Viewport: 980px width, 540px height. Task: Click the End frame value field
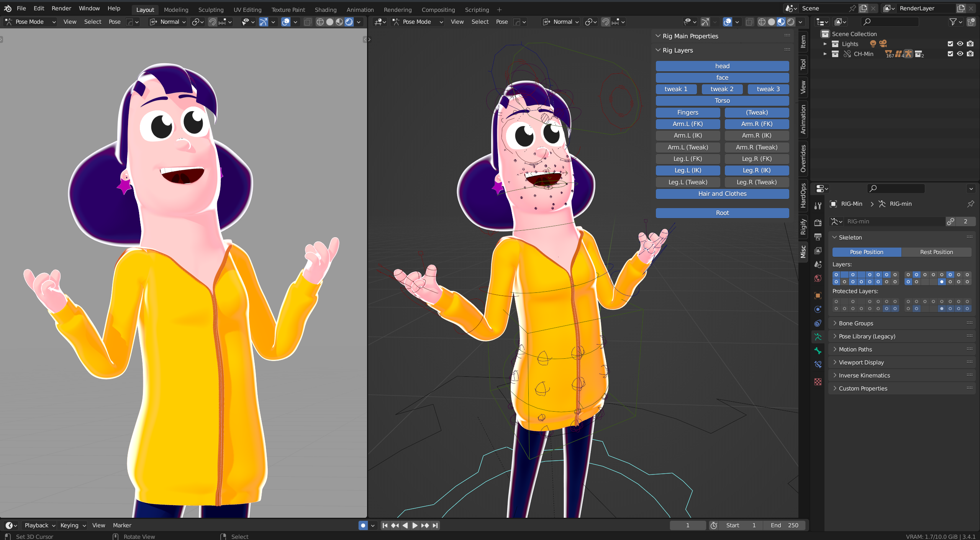[x=784, y=525]
